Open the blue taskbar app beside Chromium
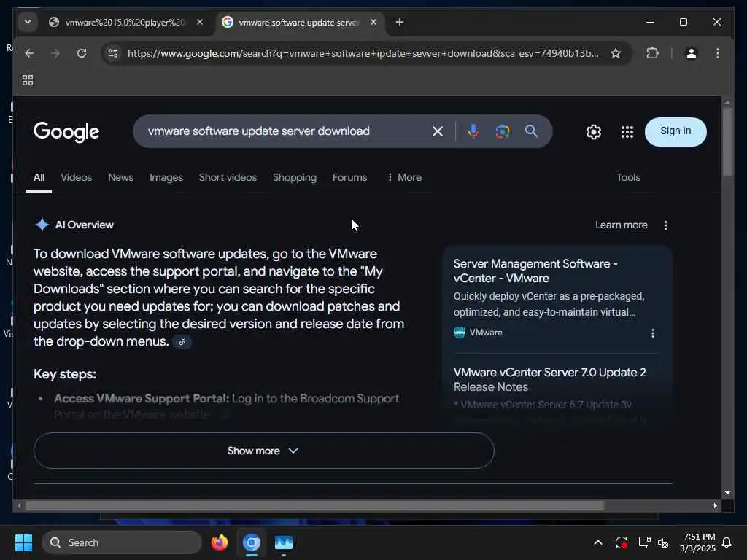Screen dimensions: 747x560 point(284,542)
